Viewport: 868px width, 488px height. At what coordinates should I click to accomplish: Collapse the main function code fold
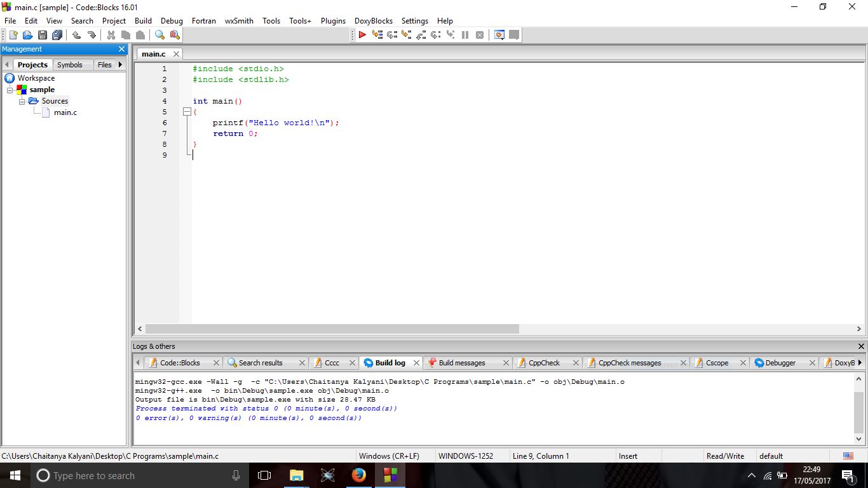point(186,111)
